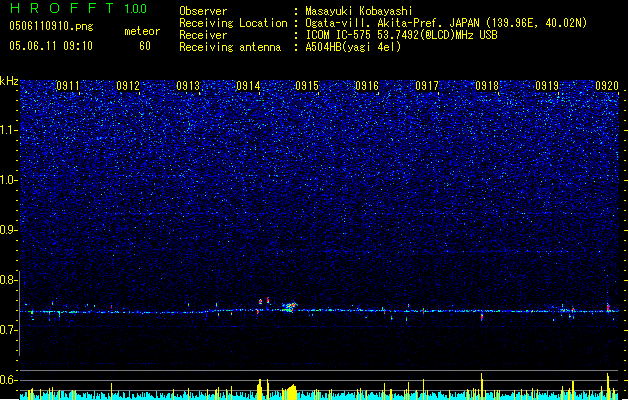
Task: Click the 0918 time marker
Action: pos(487,86)
